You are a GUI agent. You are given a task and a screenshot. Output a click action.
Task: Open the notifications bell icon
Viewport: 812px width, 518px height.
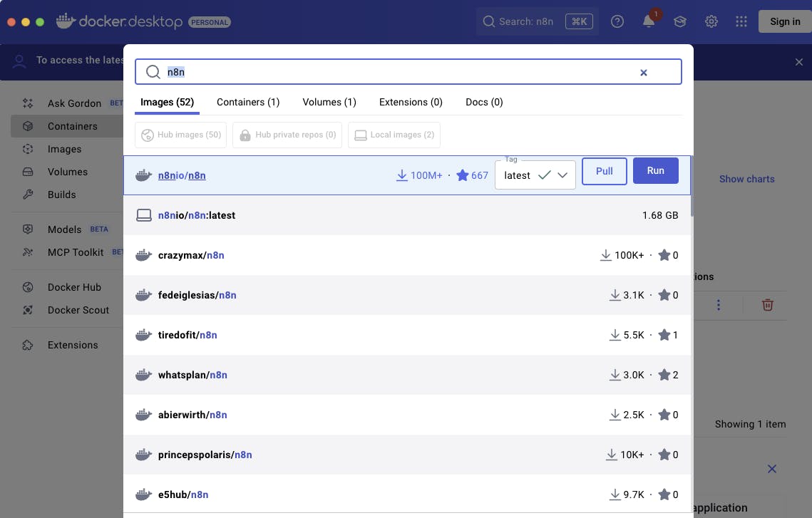coord(648,22)
